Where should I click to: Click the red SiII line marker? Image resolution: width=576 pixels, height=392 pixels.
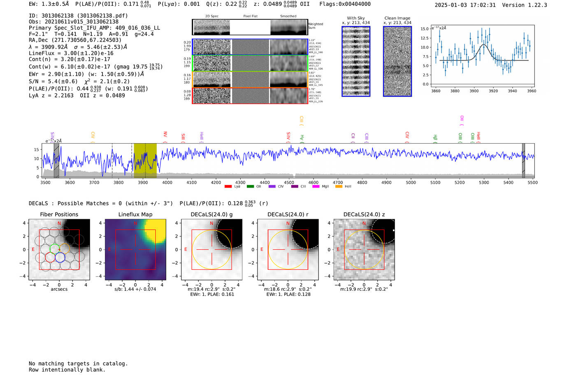pyautogui.click(x=183, y=138)
